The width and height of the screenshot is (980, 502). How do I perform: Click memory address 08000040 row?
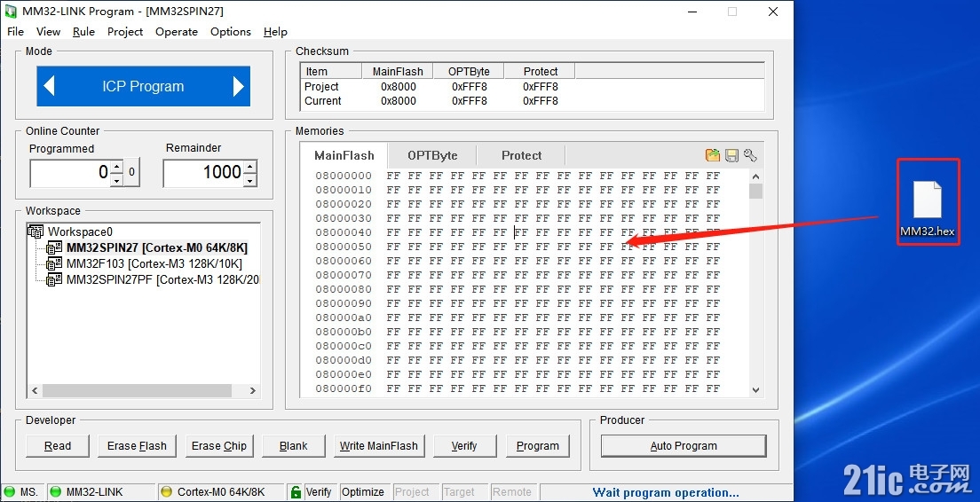click(518, 232)
